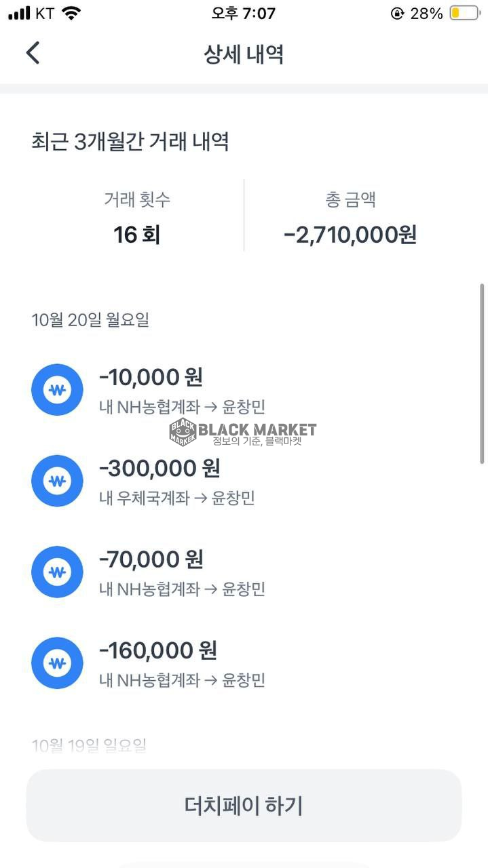
Task: Tap the won icon beside -160,000 원
Action: click(57, 663)
